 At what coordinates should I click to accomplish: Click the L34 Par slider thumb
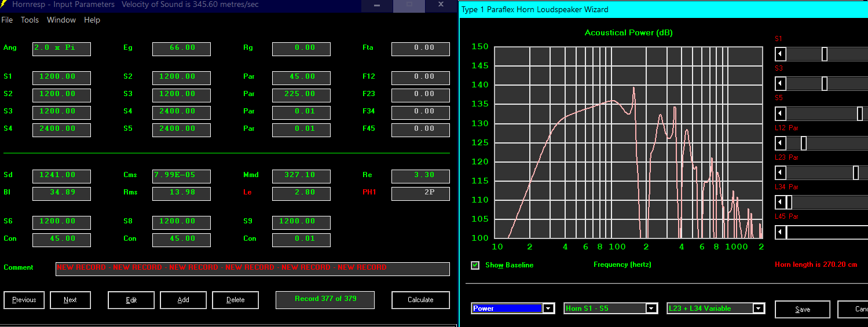(789, 202)
